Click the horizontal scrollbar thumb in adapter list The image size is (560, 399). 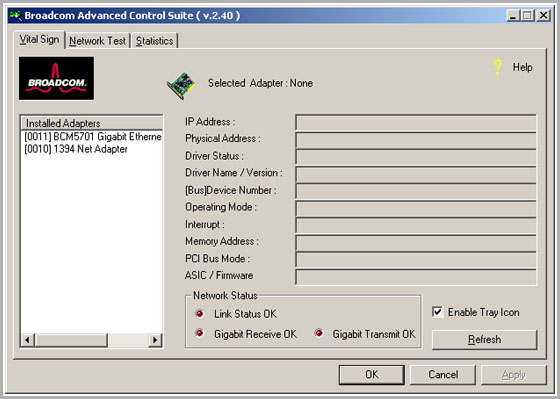71,340
